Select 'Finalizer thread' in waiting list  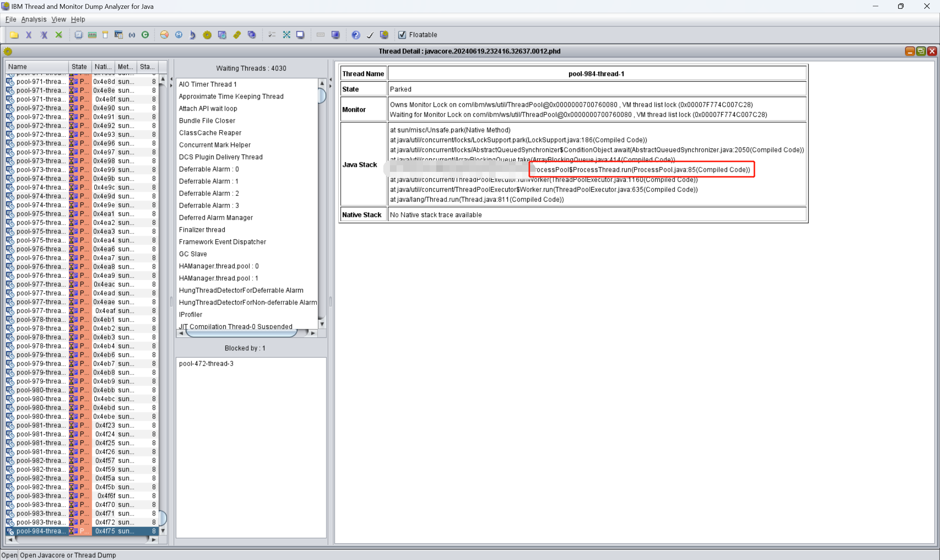(247, 230)
